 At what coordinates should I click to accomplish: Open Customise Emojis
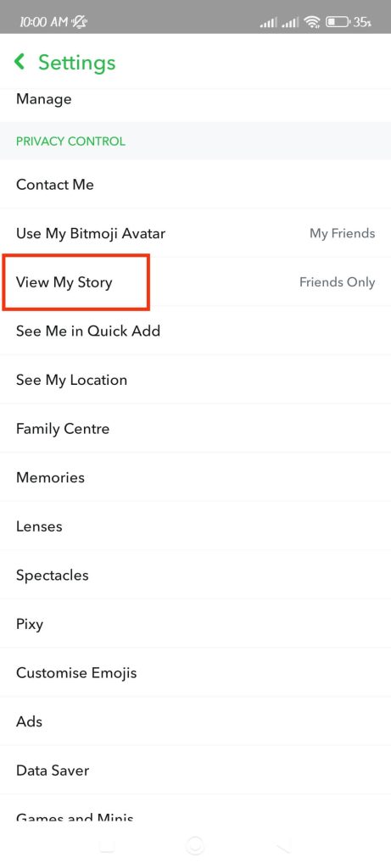[x=195, y=672]
